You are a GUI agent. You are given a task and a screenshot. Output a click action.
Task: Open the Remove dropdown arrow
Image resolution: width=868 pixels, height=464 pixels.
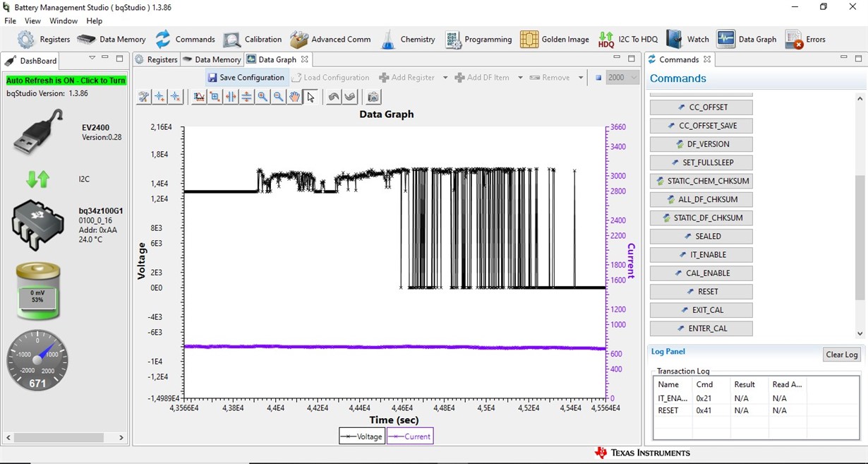click(581, 78)
